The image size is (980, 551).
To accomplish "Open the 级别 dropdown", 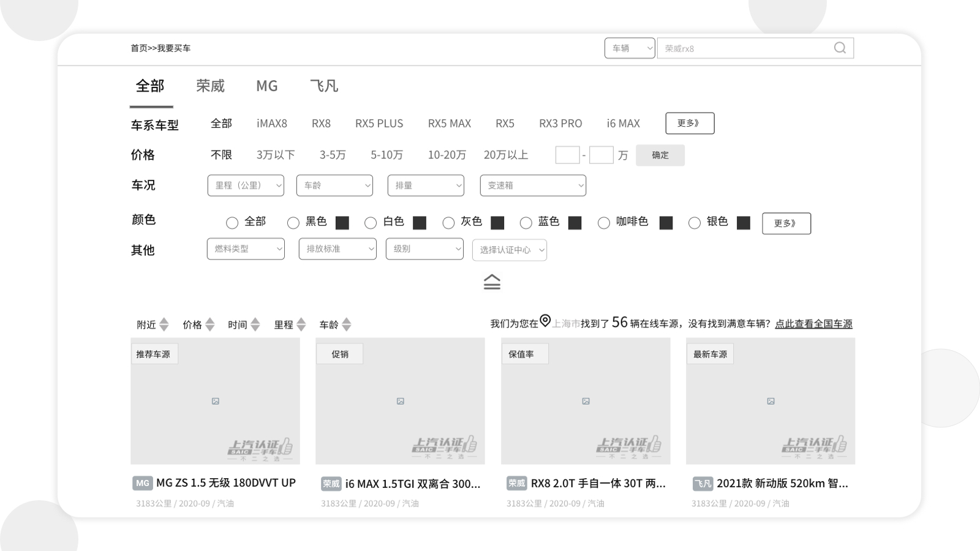I will (424, 249).
